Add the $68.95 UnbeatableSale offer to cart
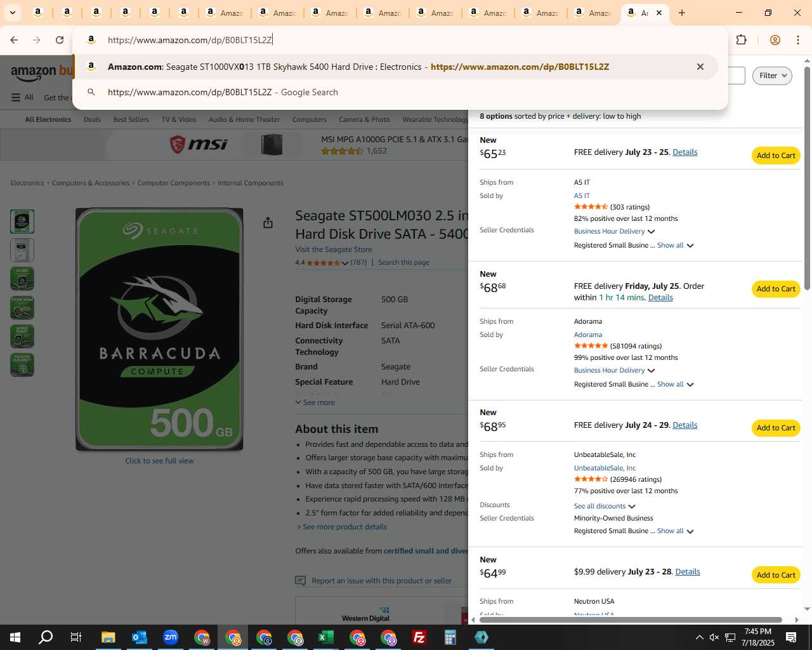Viewport: 812px width, 650px height. point(776,428)
